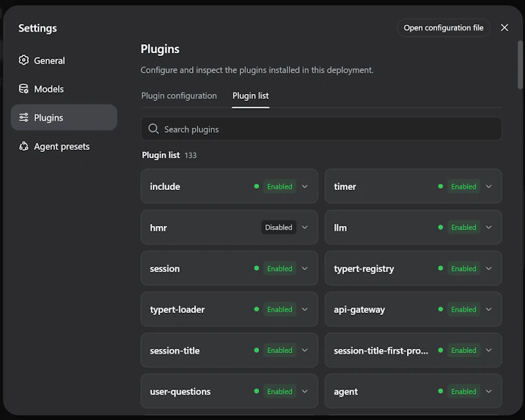Image resolution: width=525 pixels, height=420 pixels.
Task: Toggle the user-questions Enabled badge
Action: (x=280, y=392)
